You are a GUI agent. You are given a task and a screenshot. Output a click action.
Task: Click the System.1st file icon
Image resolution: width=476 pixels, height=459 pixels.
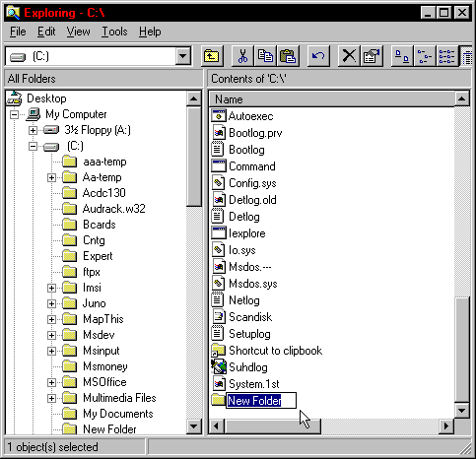click(x=219, y=384)
